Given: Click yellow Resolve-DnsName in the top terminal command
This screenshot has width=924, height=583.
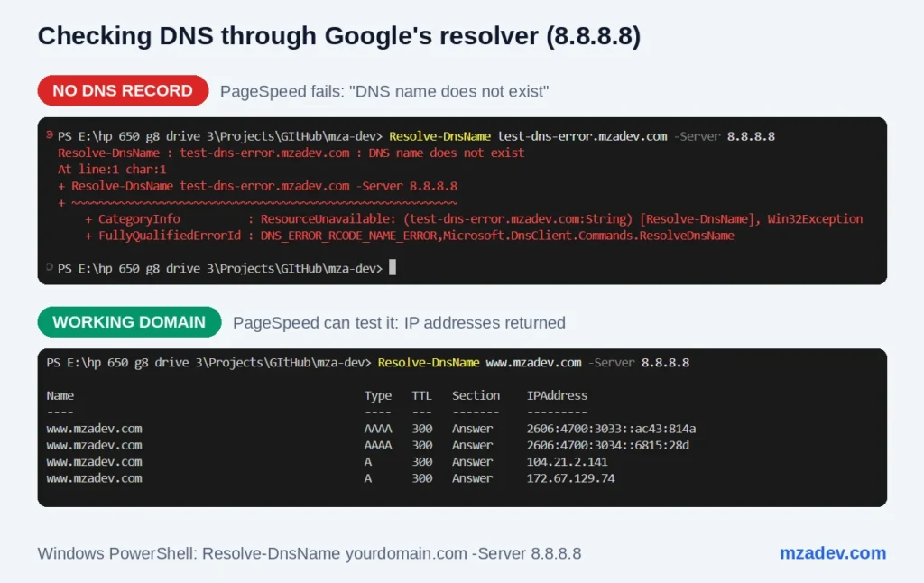Looking at the screenshot, I should [x=439, y=136].
